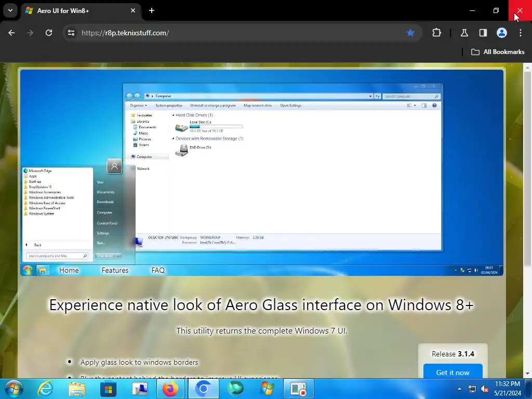Click the page scrollbar down arrow
Viewport: 532px width, 399px height.
pos(528,374)
